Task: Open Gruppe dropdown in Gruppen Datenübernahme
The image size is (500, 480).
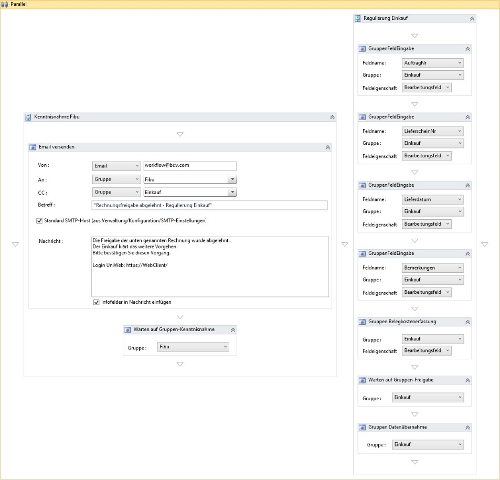Action: (428, 444)
